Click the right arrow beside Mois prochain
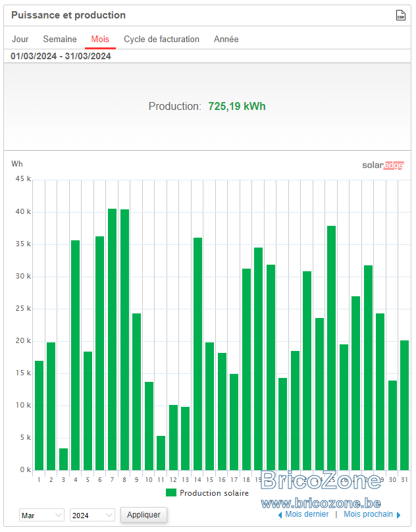The image size is (416, 532). tap(398, 515)
